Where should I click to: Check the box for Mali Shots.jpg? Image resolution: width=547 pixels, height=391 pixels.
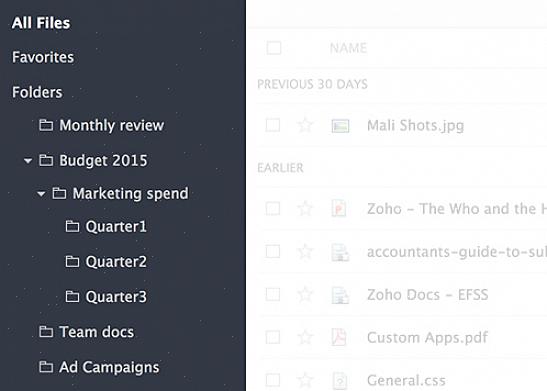(x=273, y=125)
